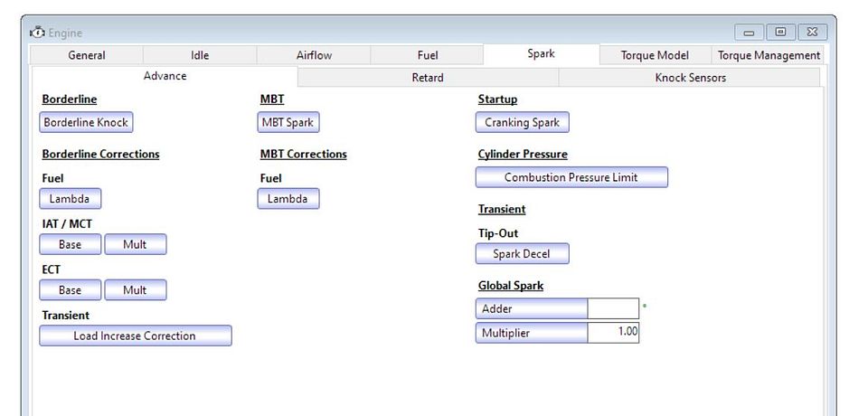Viewport: 868px width, 416px height.
Task: Click the Engine window title icon
Action: 37,33
